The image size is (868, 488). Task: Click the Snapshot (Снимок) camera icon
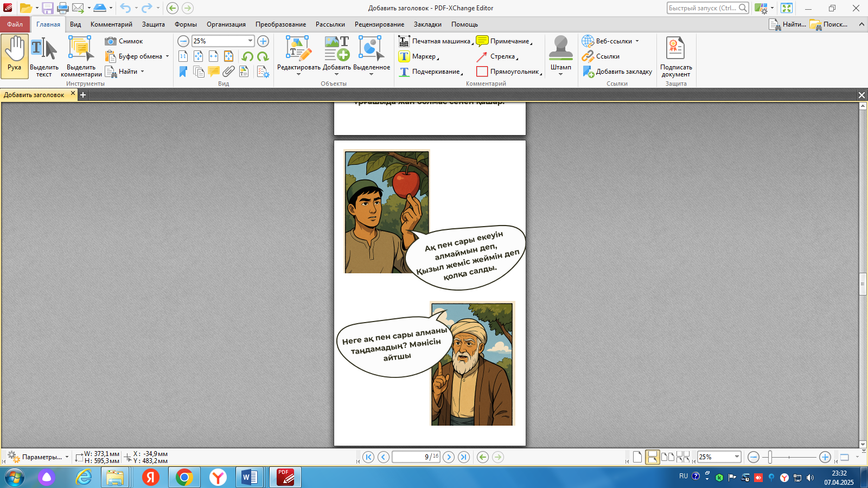click(111, 41)
